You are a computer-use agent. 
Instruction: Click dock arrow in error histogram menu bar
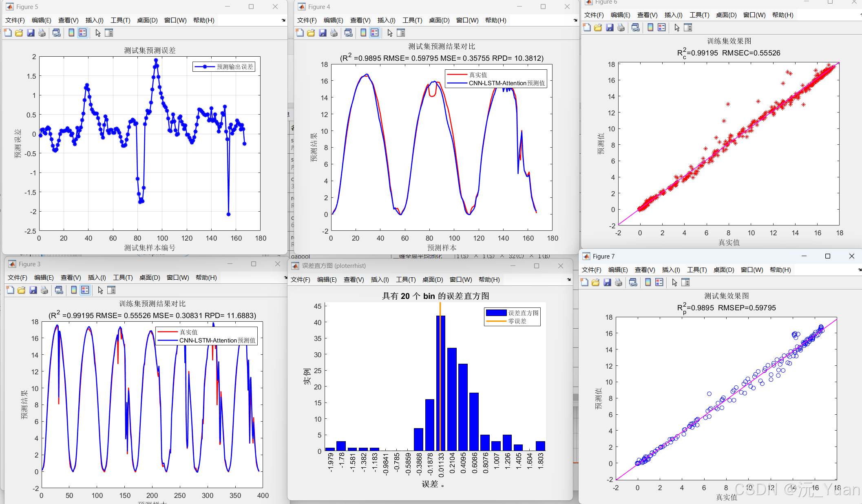[569, 280]
